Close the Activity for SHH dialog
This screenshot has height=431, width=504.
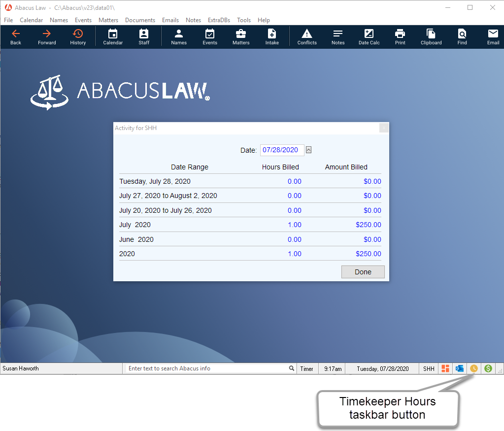click(384, 128)
